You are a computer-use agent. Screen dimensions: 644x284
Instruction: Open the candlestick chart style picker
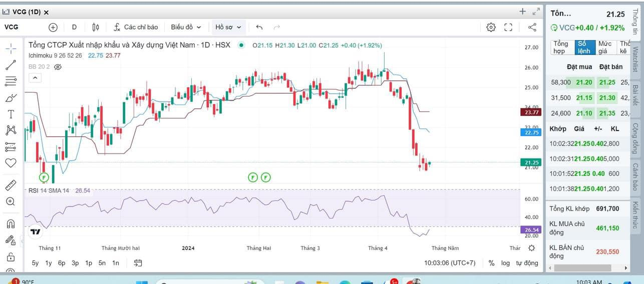(x=96, y=27)
